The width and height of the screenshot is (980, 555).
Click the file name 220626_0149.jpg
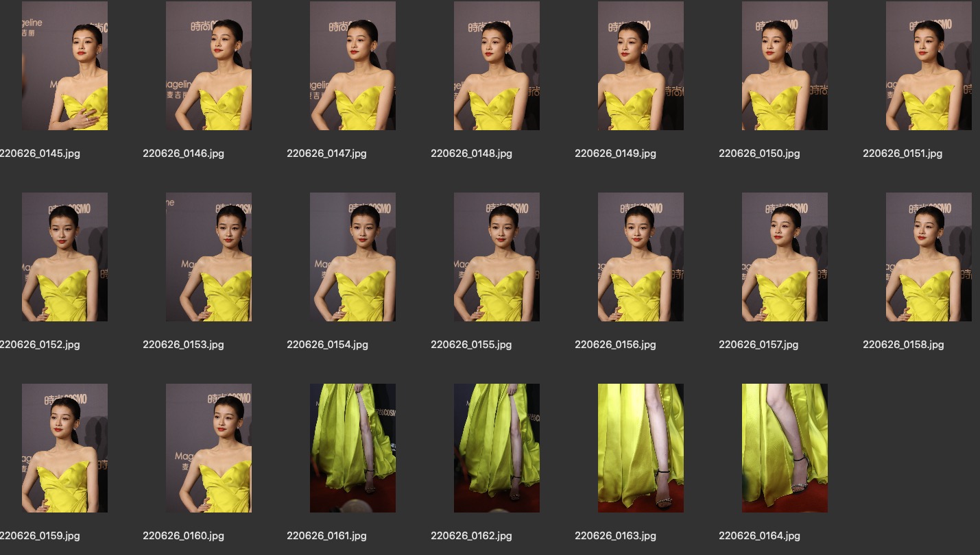[615, 153]
